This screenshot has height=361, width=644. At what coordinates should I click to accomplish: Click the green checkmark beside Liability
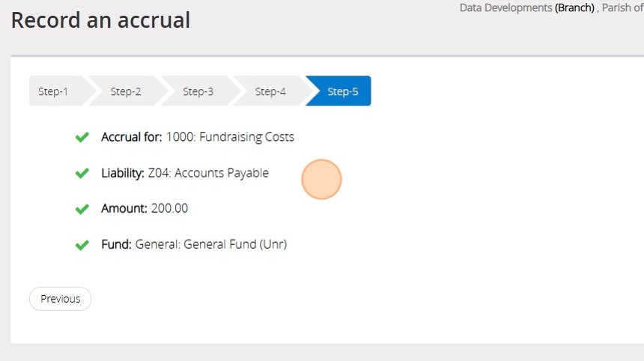pyautogui.click(x=82, y=173)
